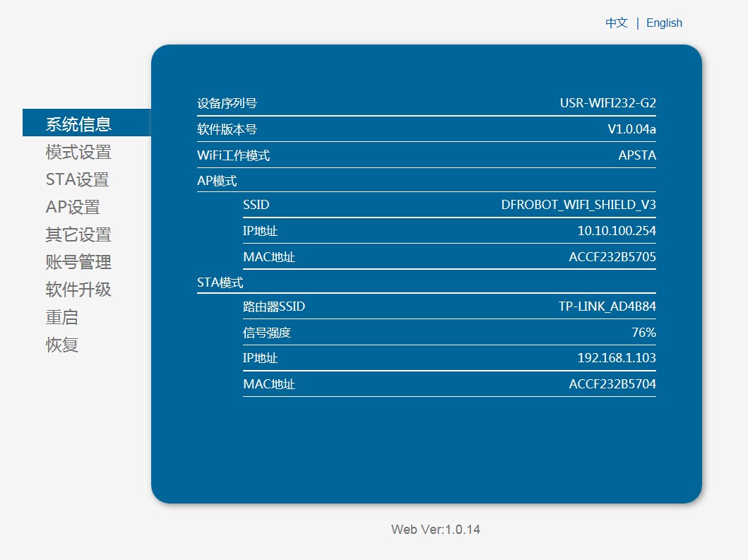Click device serial USR-WIFI232-G2
748x560 pixels.
[607, 103]
